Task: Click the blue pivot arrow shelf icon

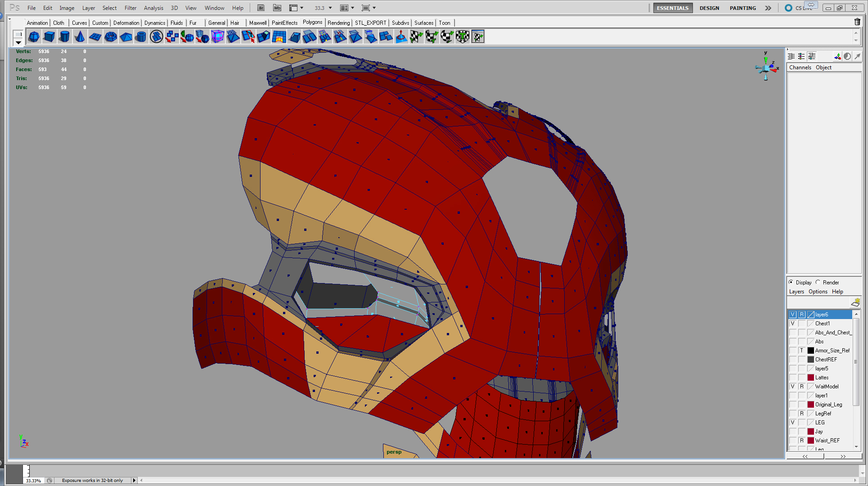Action: [401, 36]
